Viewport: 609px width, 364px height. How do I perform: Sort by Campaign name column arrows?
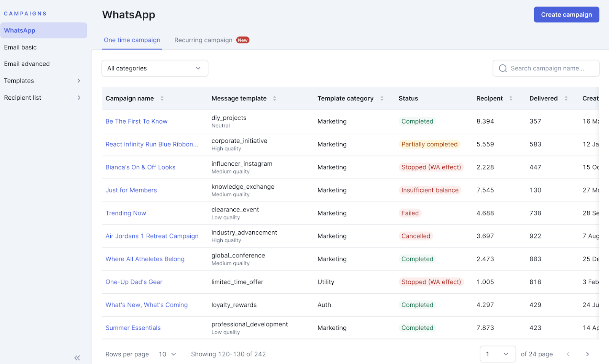click(x=162, y=99)
